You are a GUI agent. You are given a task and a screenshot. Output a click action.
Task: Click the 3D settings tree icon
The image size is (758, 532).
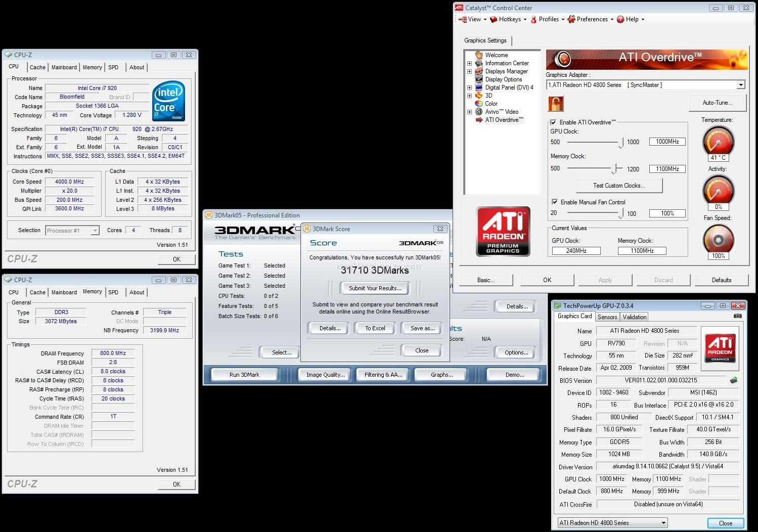point(479,96)
